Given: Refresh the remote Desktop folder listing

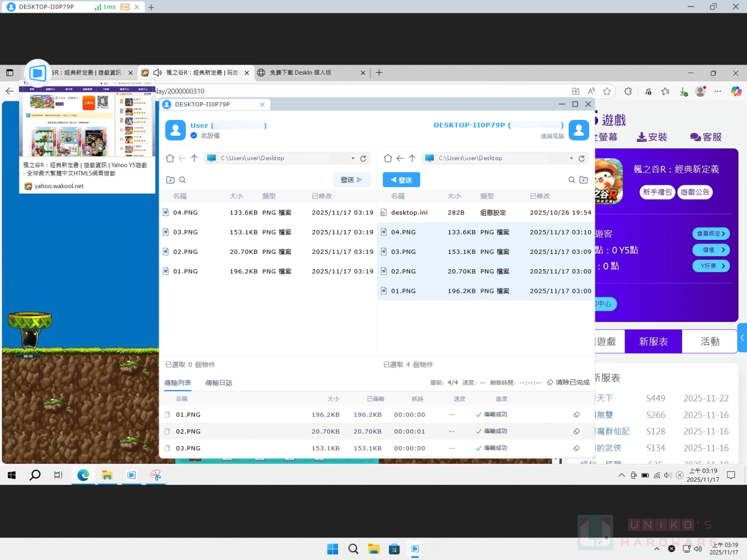Looking at the screenshot, I should click(581, 158).
